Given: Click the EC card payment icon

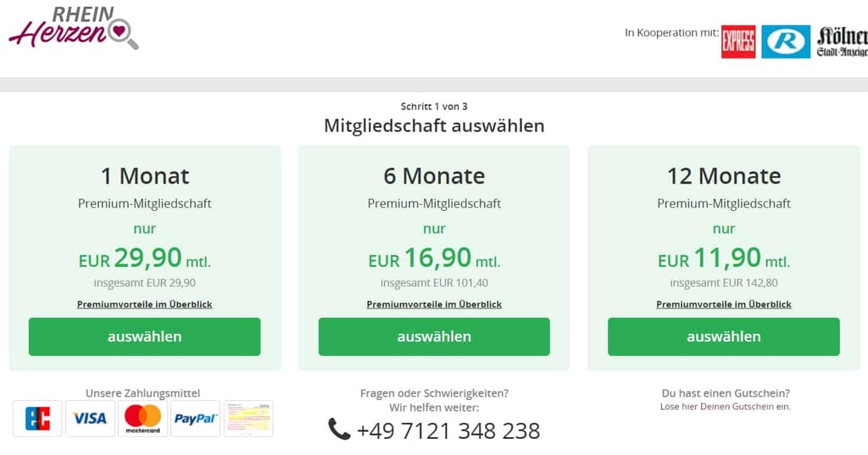Looking at the screenshot, I should (x=37, y=419).
